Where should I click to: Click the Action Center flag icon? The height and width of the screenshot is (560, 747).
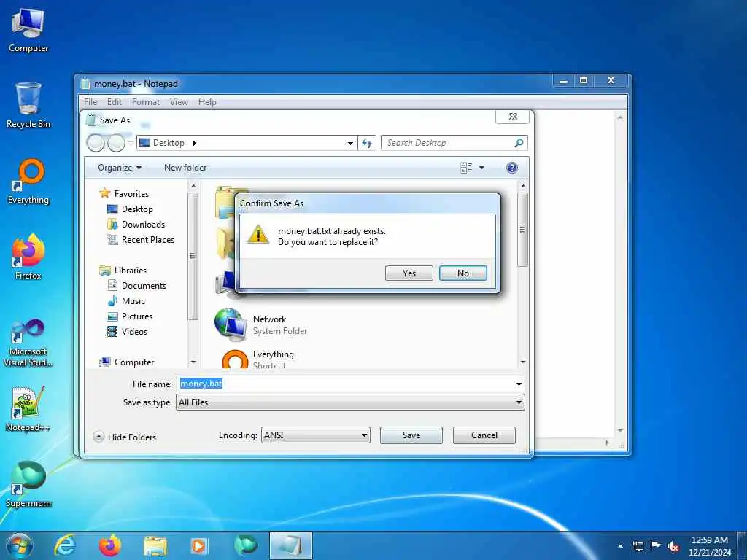656,545
